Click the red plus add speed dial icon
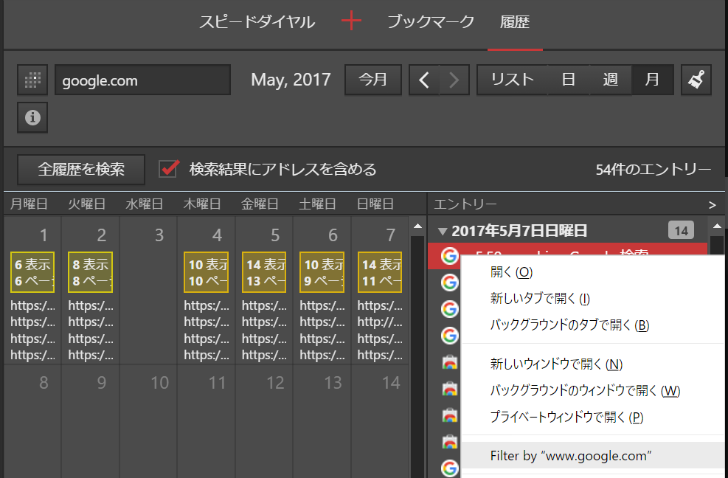The height and width of the screenshot is (478, 728). [351, 21]
